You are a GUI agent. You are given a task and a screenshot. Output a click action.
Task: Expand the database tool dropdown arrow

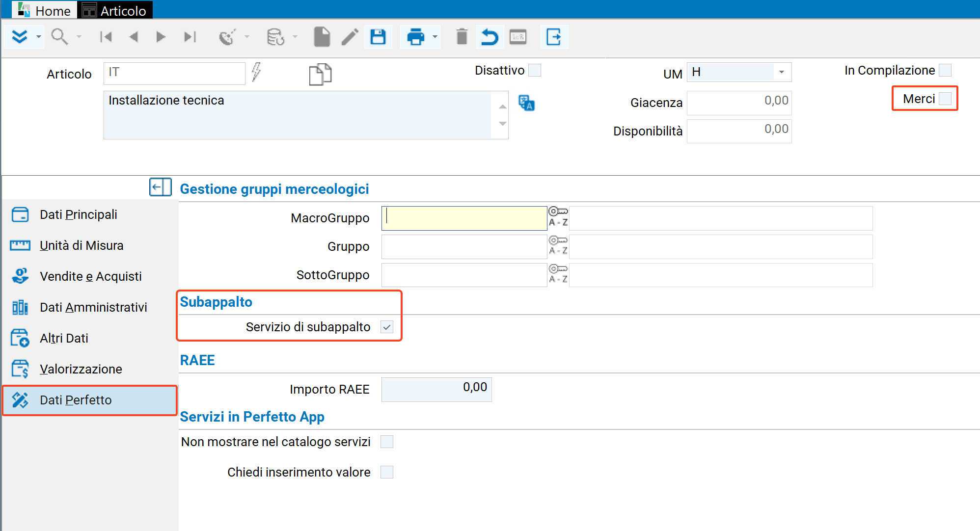pyautogui.click(x=295, y=37)
